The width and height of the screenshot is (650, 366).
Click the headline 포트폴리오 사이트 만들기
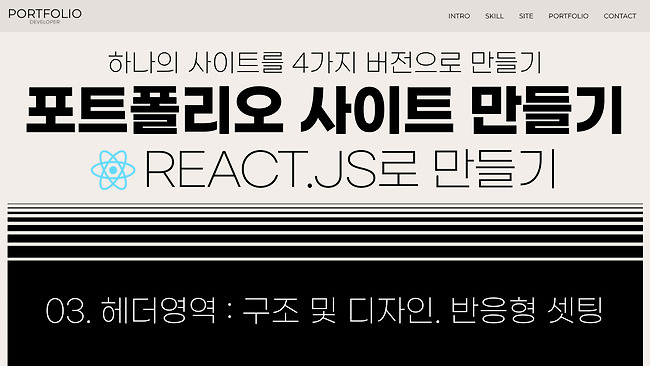point(324,110)
